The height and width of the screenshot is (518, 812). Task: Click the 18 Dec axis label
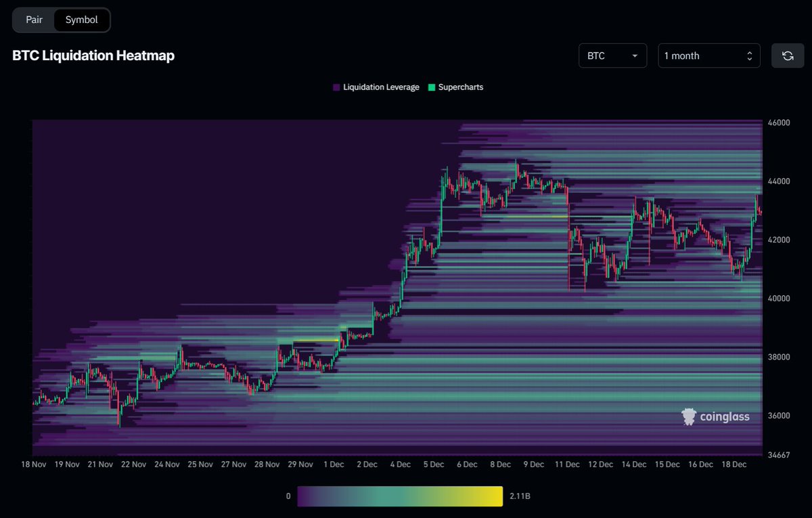734,465
